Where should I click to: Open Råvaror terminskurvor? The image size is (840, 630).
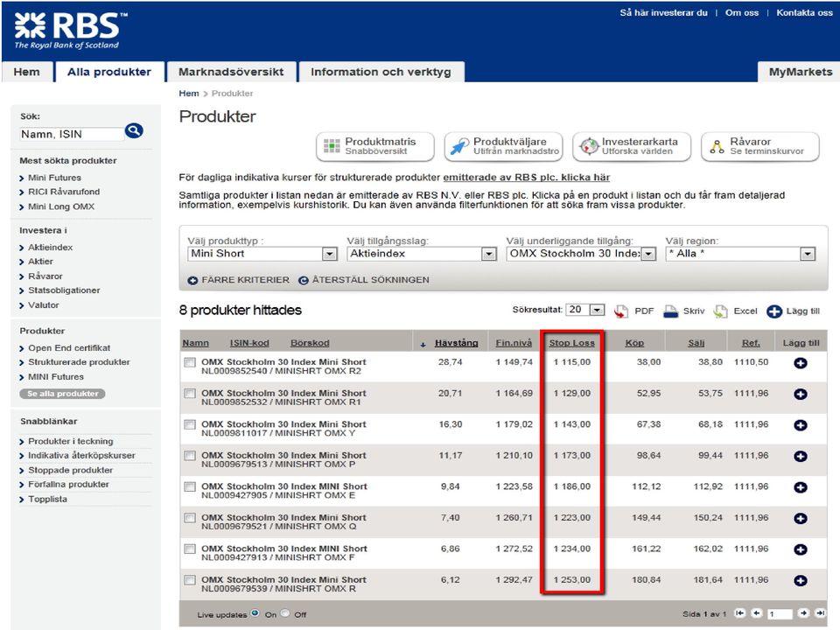point(760,146)
